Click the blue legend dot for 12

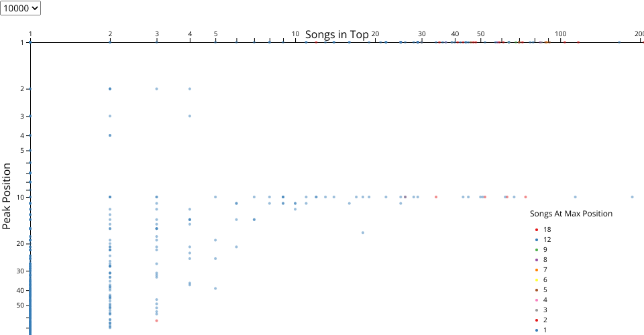coord(537,240)
